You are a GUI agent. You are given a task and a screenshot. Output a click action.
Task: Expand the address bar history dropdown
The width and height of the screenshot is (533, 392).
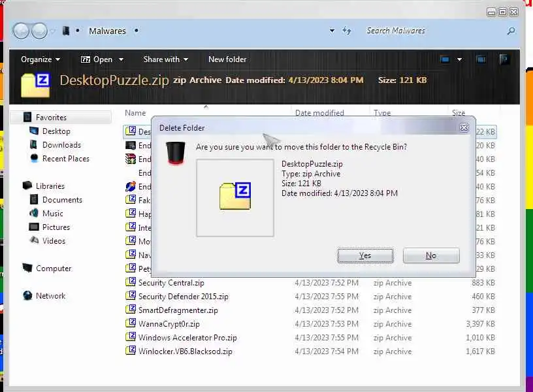(x=332, y=31)
